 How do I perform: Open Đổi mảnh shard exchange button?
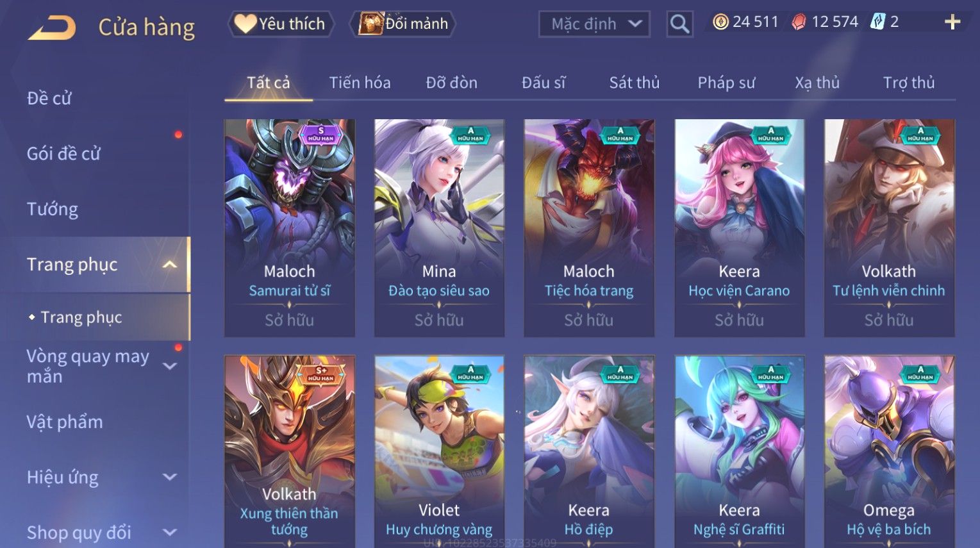tap(403, 24)
